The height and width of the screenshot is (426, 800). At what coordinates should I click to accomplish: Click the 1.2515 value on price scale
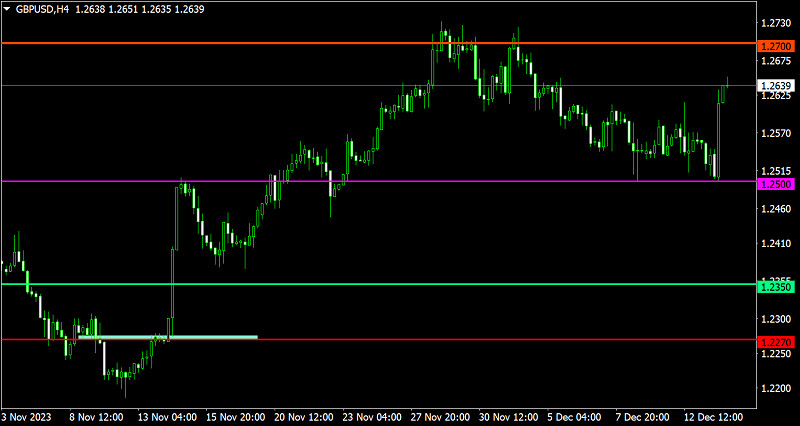[x=776, y=171]
